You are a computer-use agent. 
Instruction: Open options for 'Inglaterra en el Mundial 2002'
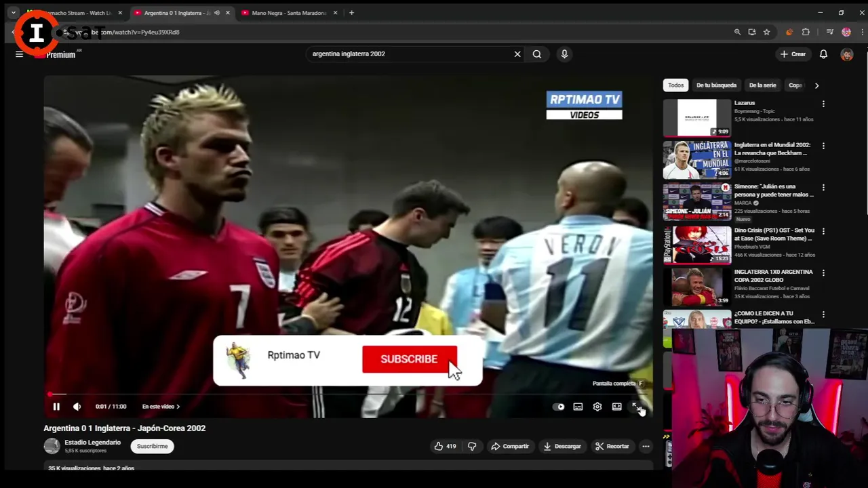coord(823,146)
